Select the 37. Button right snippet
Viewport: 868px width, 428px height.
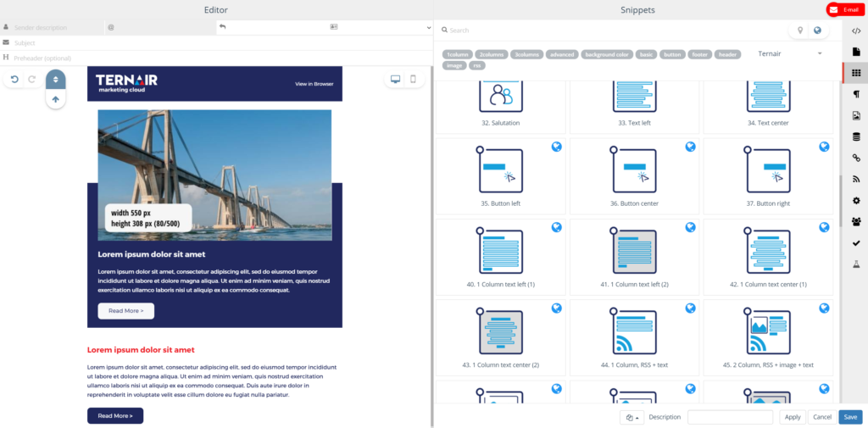pyautogui.click(x=768, y=176)
